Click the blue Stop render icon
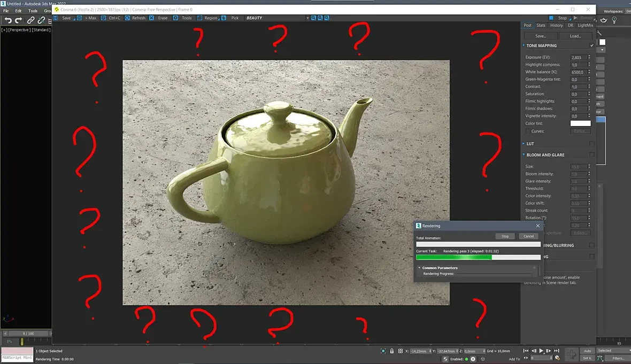631x364 pixels. [551, 18]
